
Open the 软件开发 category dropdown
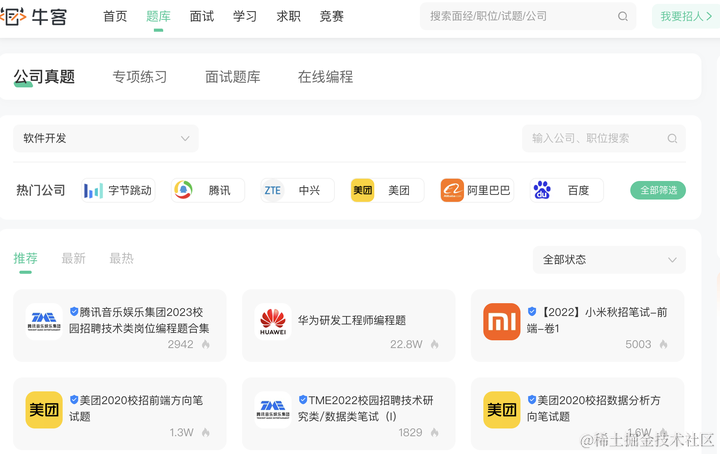pyautogui.click(x=106, y=138)
